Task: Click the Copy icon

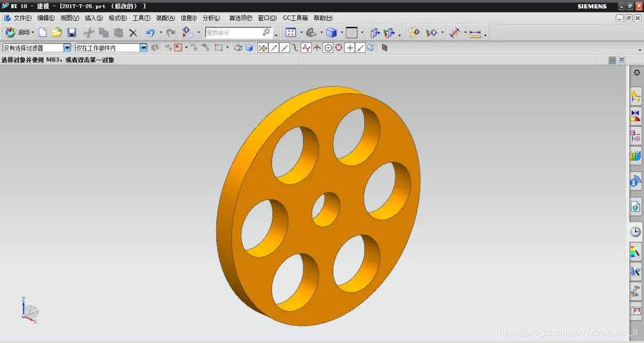Action: click(x=104, y=32)
